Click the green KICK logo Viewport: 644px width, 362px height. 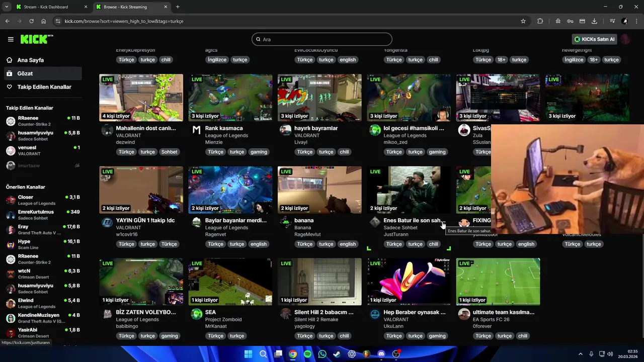click(36, 39)
